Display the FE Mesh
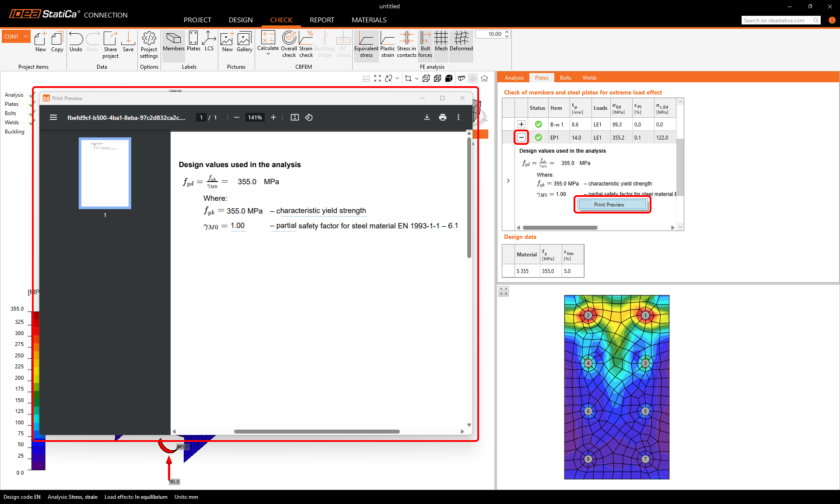 pos(441,44)
